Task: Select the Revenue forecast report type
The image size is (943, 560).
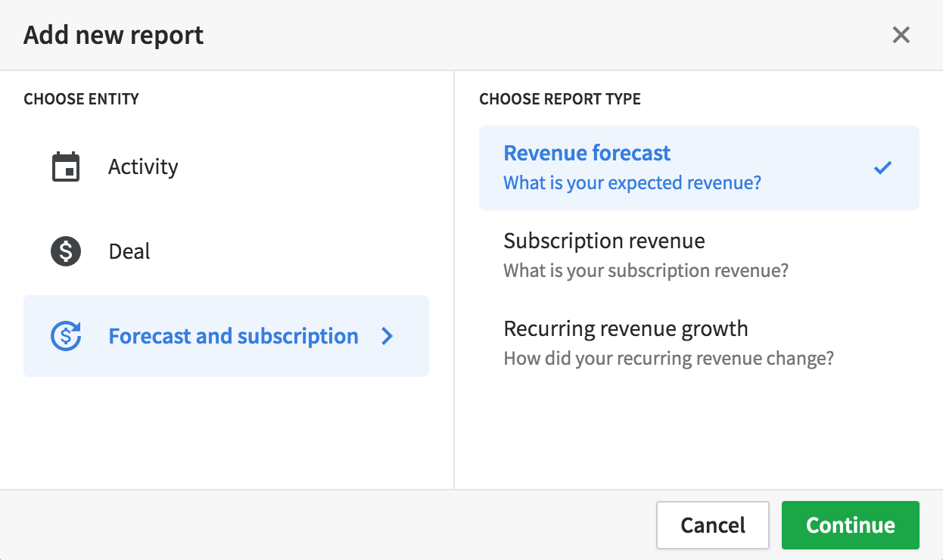Action: 699,168
